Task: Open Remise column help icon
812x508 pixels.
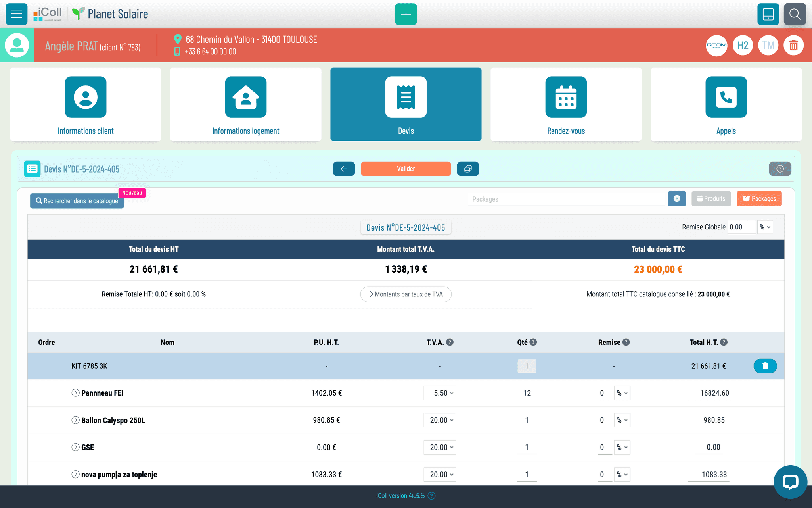Action: [x=626, y=342]
